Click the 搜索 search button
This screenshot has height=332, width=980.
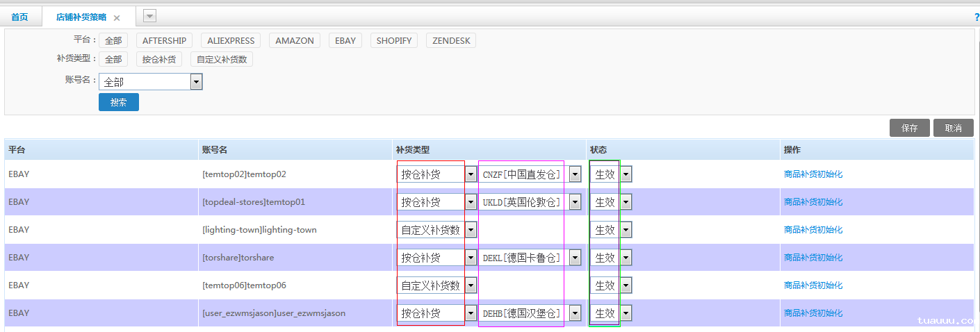pos(119,102)
